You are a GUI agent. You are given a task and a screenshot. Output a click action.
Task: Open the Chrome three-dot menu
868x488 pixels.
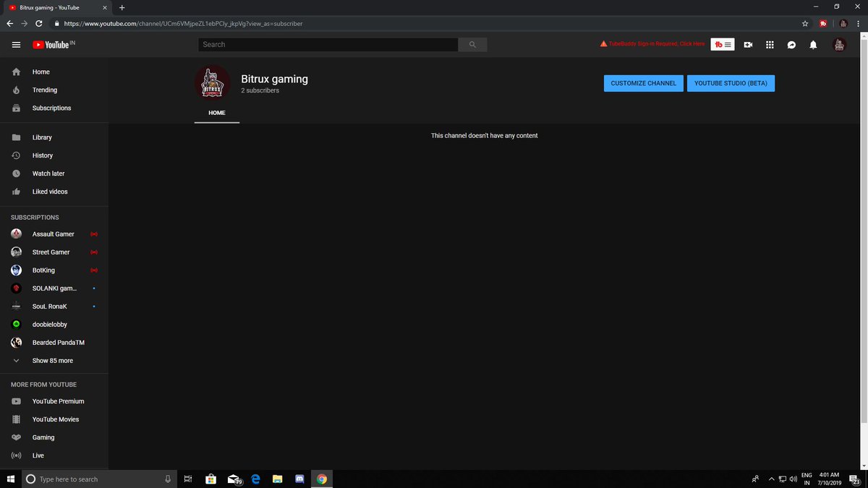[x=859, y=23]
